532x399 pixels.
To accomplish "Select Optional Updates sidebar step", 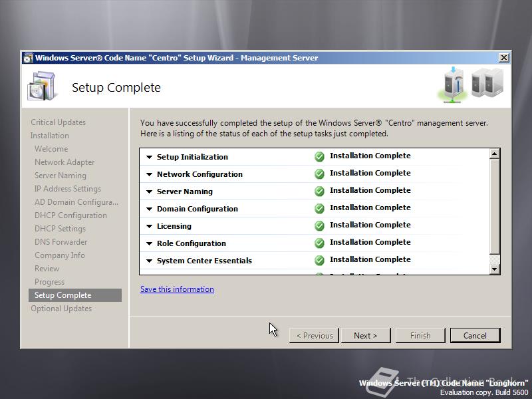I will [61, 309].
